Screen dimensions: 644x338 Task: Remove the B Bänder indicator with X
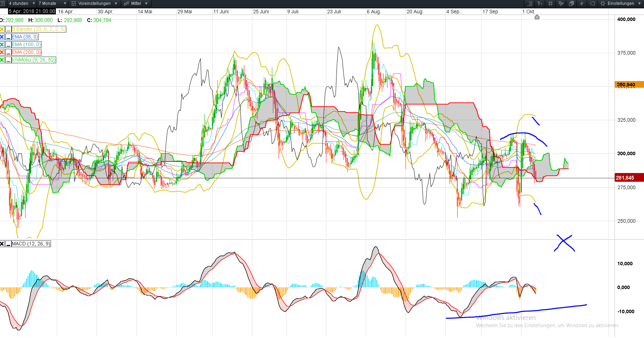click(2, 29)
